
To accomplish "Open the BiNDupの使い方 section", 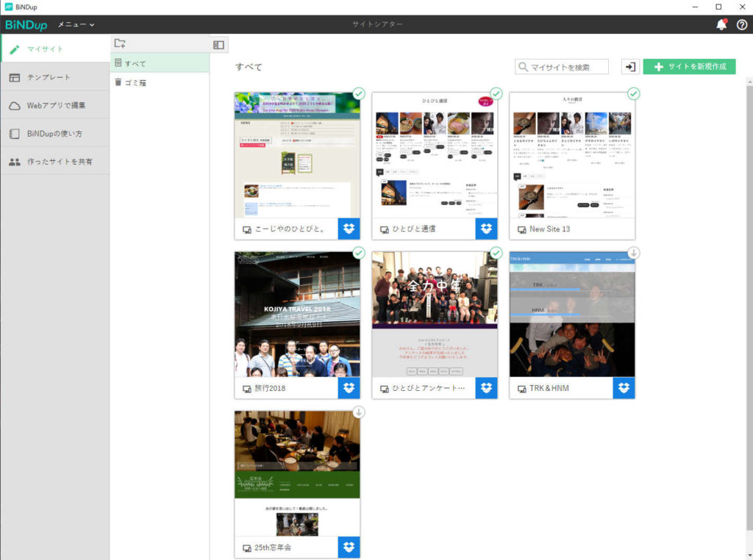I will (x=54, y=134).
